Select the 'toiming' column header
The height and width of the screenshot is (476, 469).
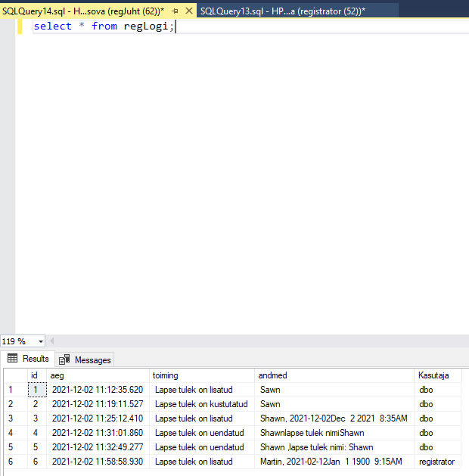pos(201,375)
